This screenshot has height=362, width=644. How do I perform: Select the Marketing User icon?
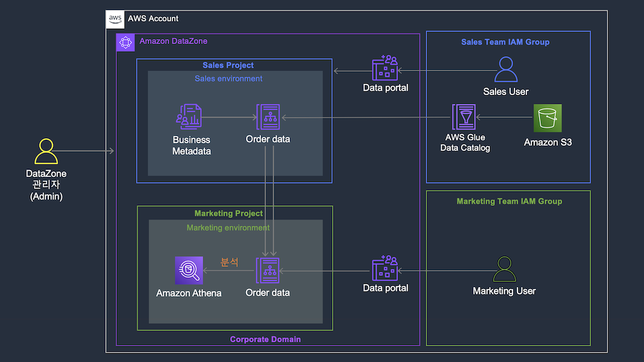click(x=504, y=269)
